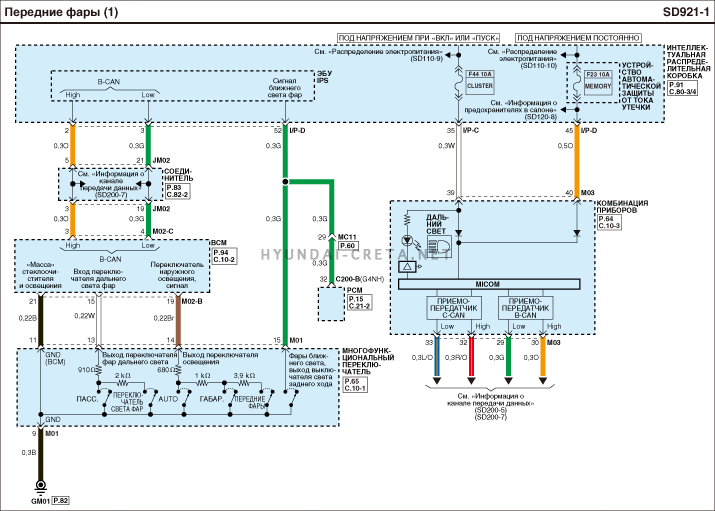Open page reference P.64 C.10-3

pos(609,222)
